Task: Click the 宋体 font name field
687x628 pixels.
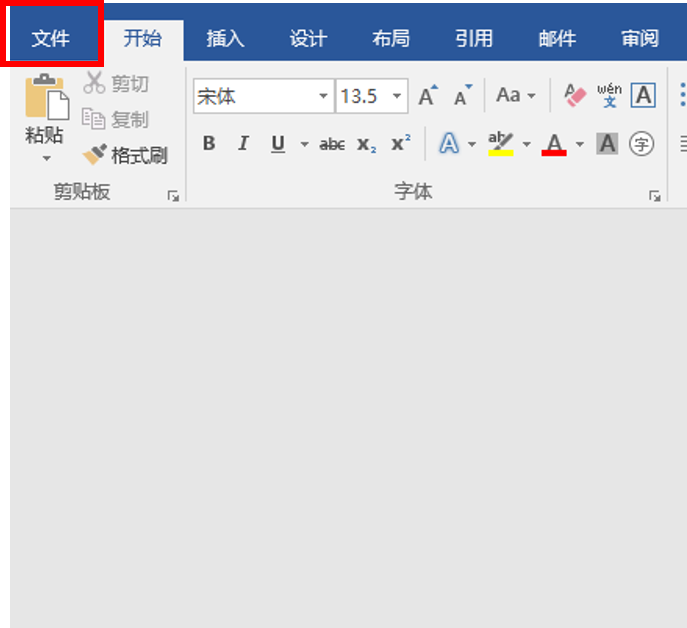Action: [257, 96]
